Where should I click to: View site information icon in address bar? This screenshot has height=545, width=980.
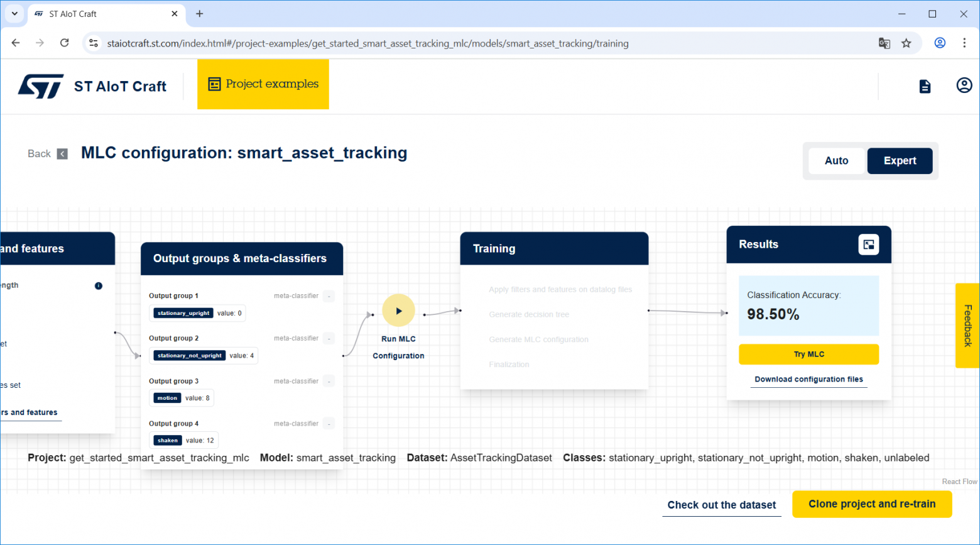tap(94, 43)
